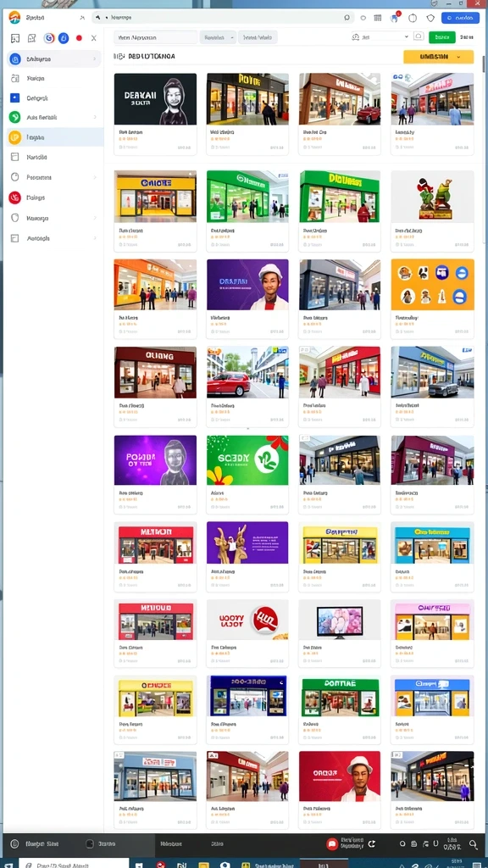The height and width of the screenshot is (868, 488).
Task: Open the yellow dropdown button above the grid
Action: tap(438, 57)
